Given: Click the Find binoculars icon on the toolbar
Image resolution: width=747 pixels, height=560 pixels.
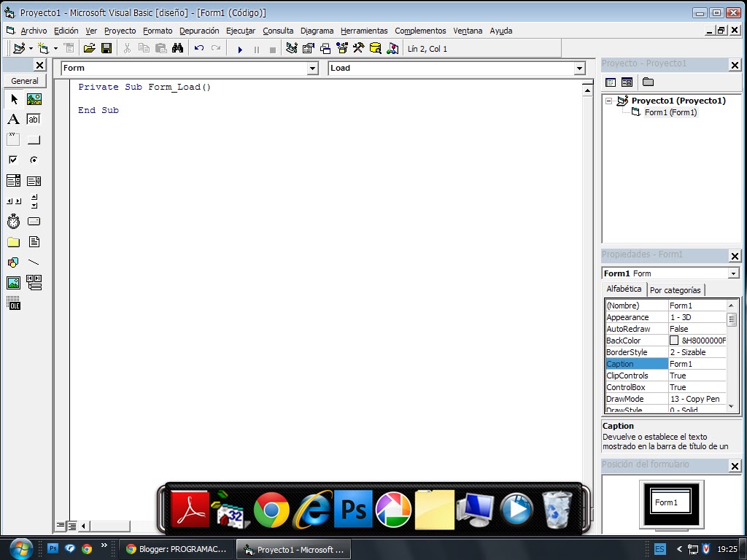Looking at the screenshot, I should [x=177, y=47].
